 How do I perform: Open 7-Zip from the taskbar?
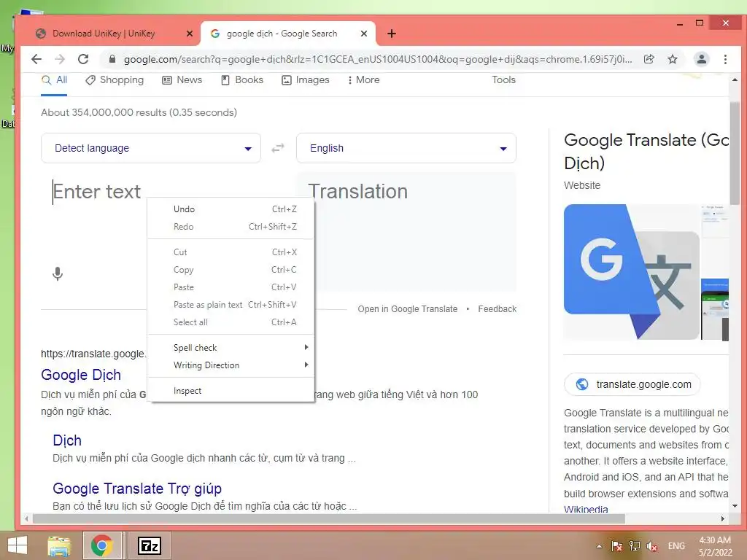(x=149, y=545)
